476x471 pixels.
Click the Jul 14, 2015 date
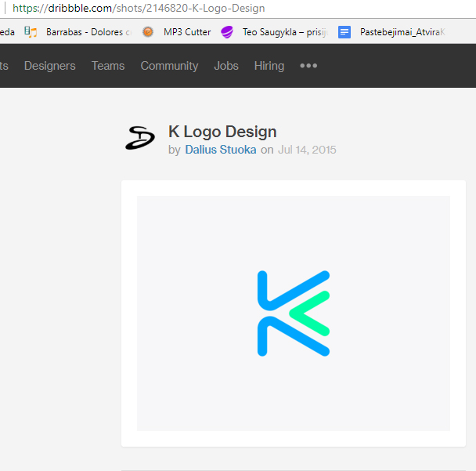click(x=307, y=150)
